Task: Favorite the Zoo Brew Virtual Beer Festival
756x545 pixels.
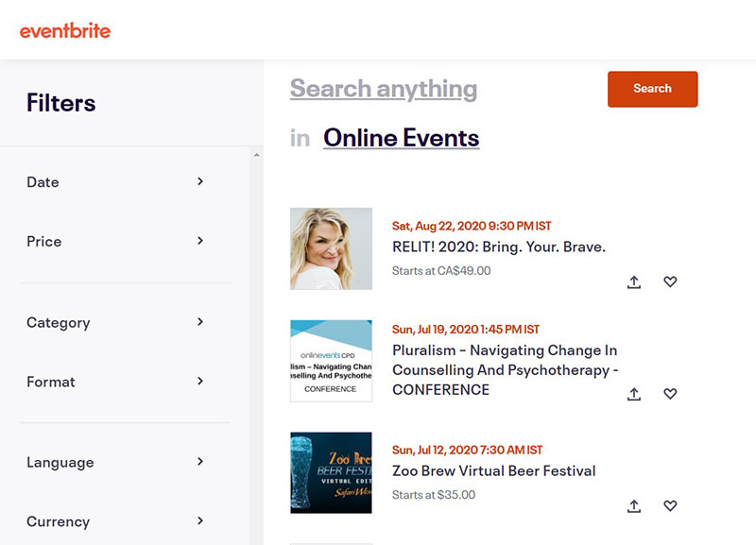Action: tap(670, 505)
